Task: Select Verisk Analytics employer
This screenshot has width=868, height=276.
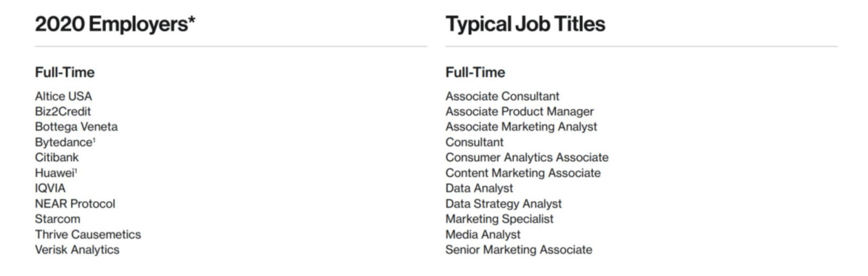Action: [x=77, y=250]
